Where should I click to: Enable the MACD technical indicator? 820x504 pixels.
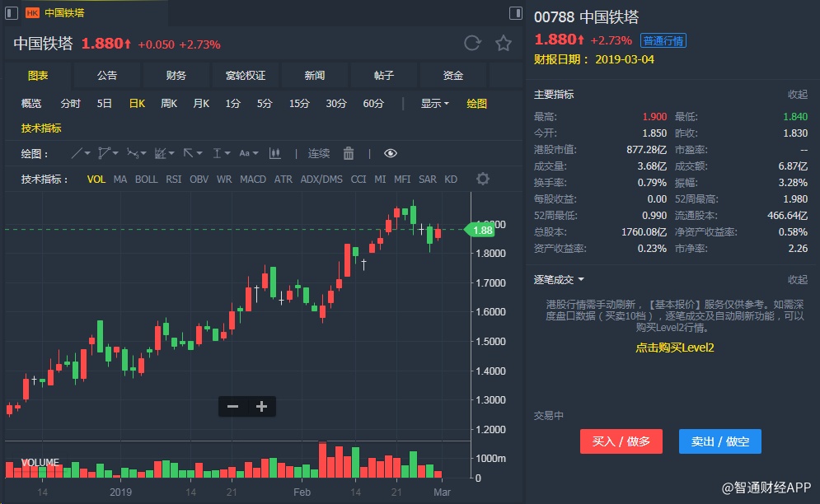tap(253, 179)
